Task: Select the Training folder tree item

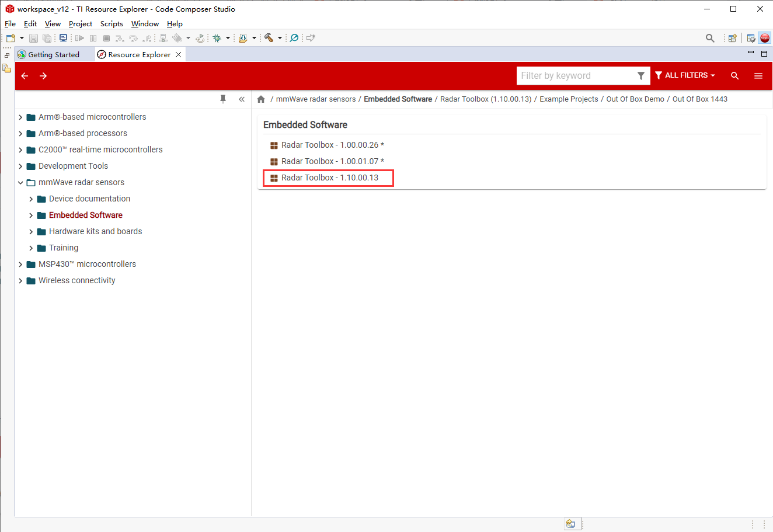Action: click(64, 248)
